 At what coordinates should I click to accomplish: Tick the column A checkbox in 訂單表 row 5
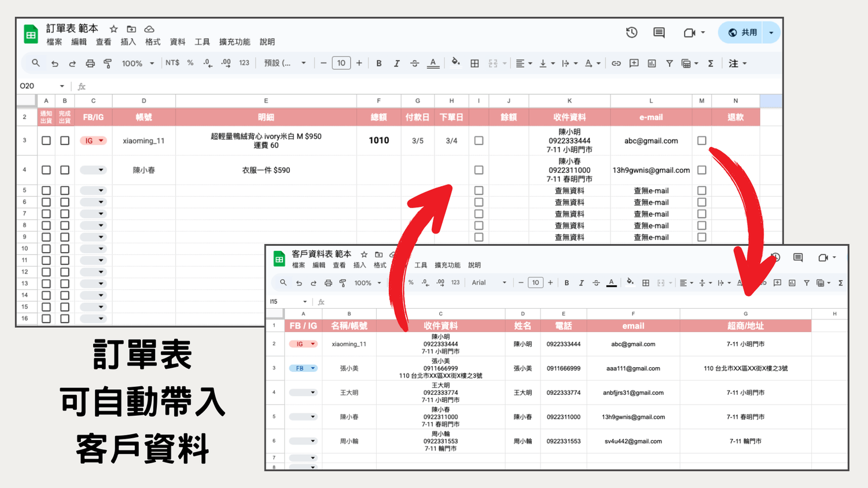(46, 190)
